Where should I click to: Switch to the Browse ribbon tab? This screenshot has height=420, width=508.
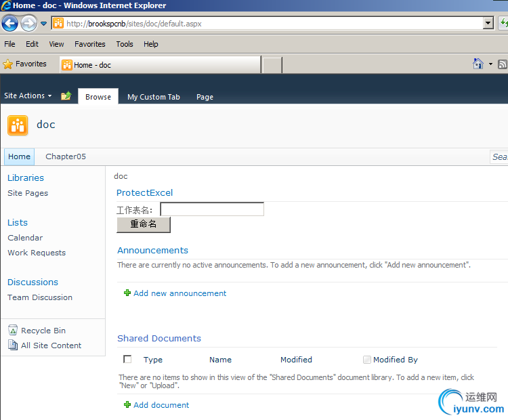pos(98,97)
